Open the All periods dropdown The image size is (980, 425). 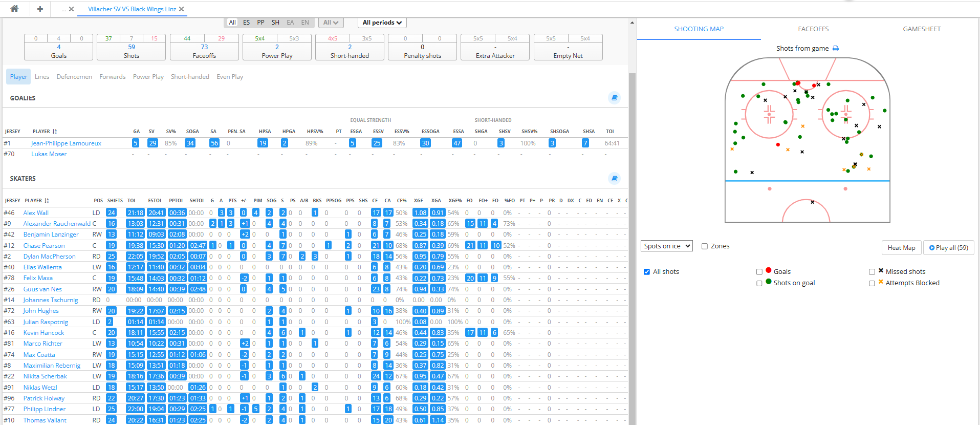(382, 23)
